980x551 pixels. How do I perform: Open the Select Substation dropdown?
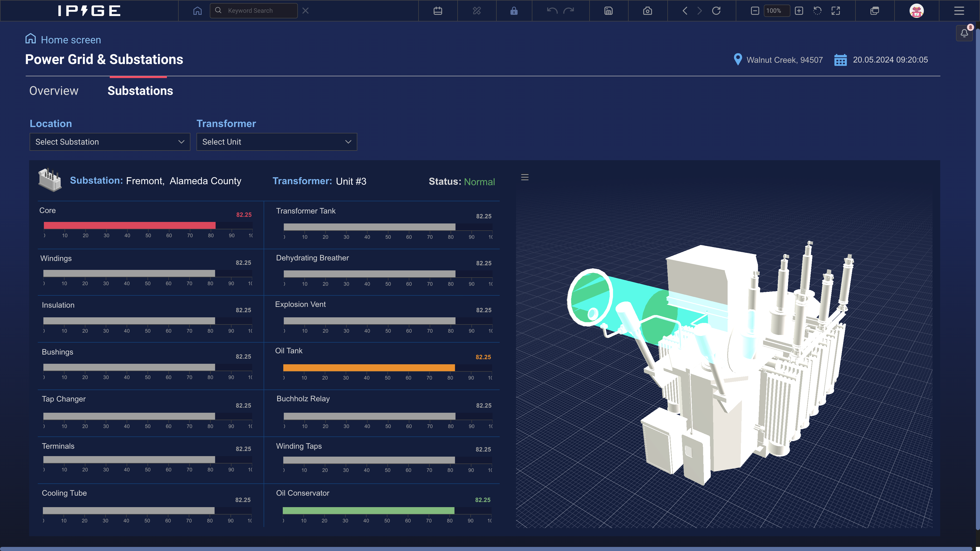(109, 142)
